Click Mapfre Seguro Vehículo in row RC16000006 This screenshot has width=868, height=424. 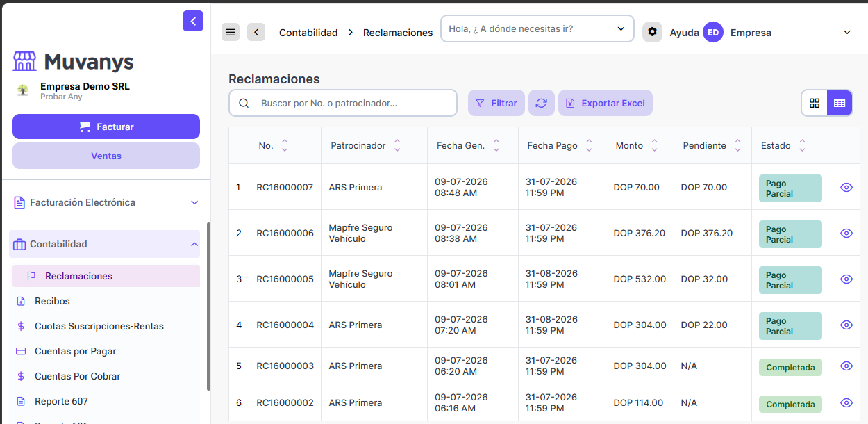point(360,233)
